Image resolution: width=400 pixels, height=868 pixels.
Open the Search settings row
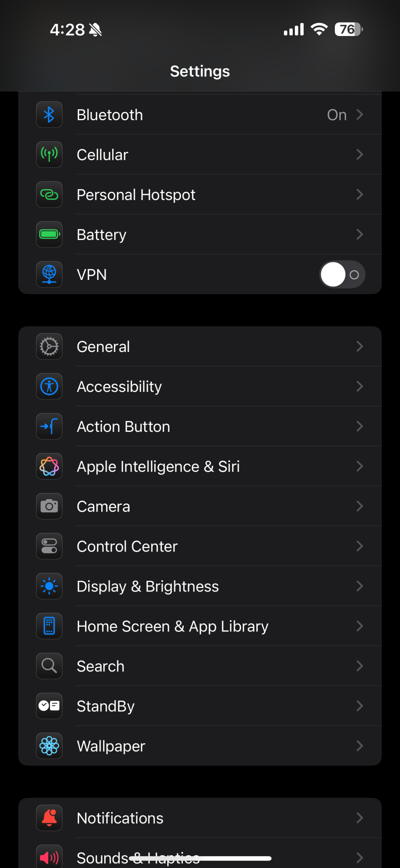[200, 666]
